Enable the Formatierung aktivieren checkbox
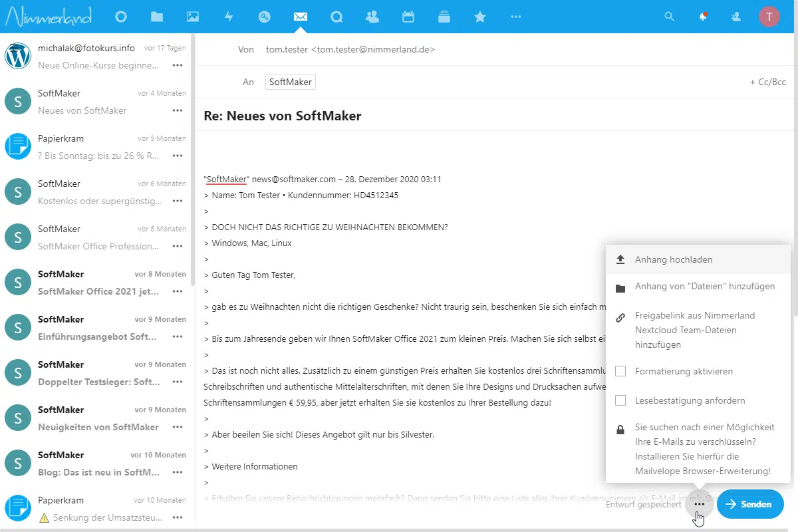798x532 pixels. [x=620, y=371]
